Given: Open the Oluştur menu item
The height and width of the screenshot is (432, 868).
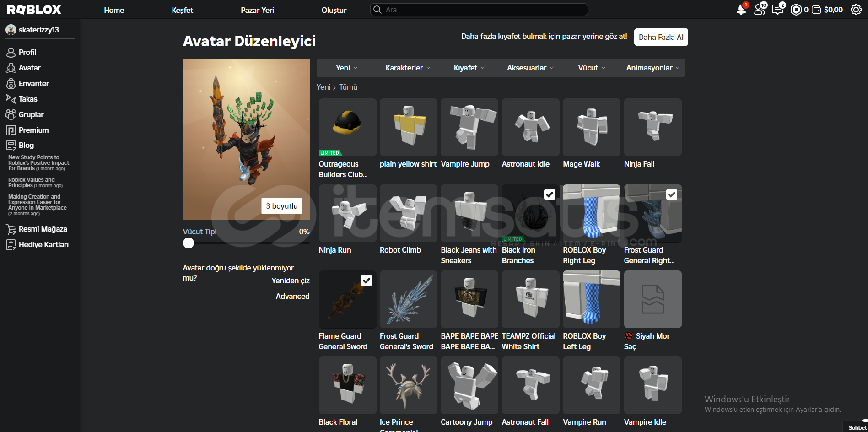Looking at the screenshot, I should pyautogui.click(x=334, y=10).
